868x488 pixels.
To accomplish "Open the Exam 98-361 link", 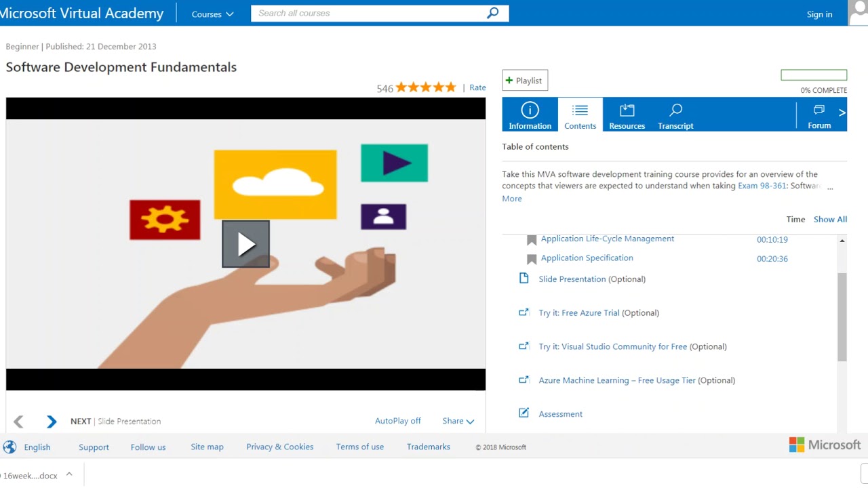I will [x=762, y=186].
